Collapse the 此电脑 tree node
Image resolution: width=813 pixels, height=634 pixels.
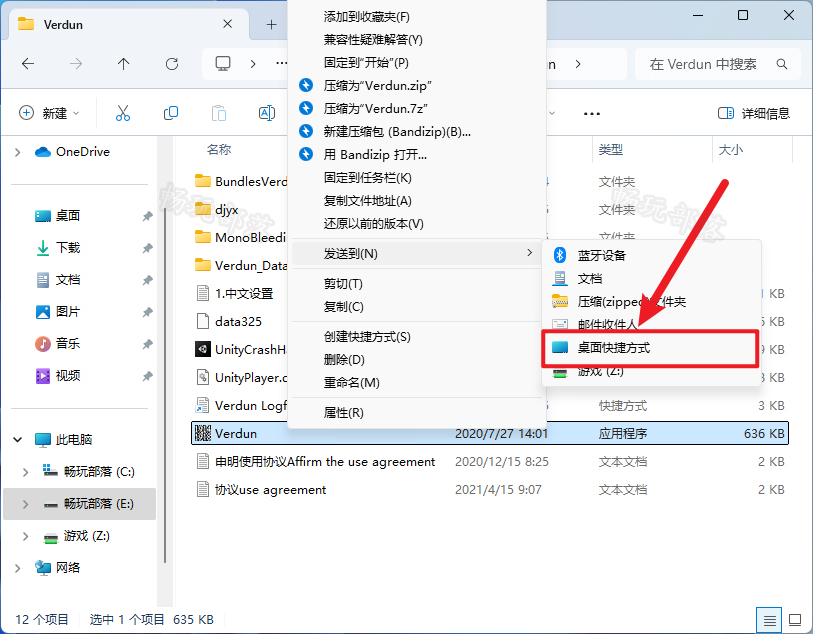tap(18, 440)
